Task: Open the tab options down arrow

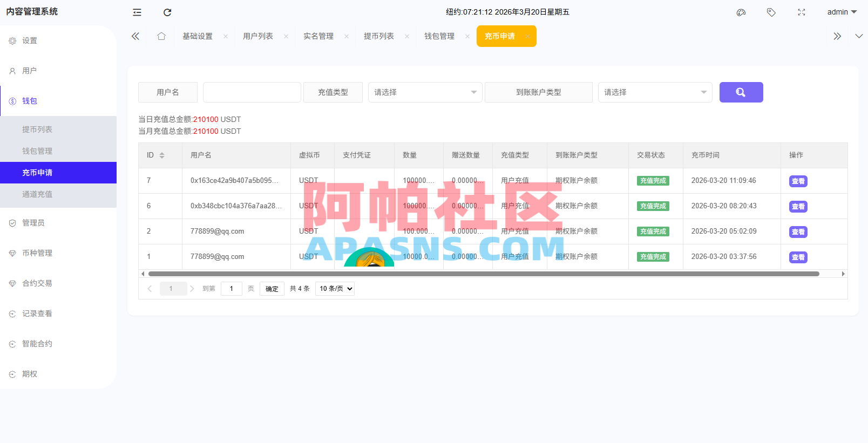Action: (859, 36)
